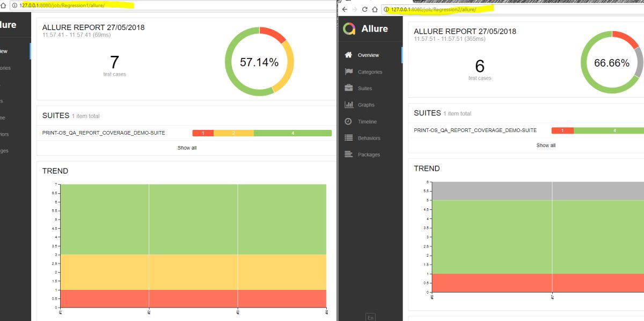The width and height of the screenshot is (644, 321).
Task: Click the Regression1 ALLURE REPORT 27/05/2018 title
Action: (93, 27)
